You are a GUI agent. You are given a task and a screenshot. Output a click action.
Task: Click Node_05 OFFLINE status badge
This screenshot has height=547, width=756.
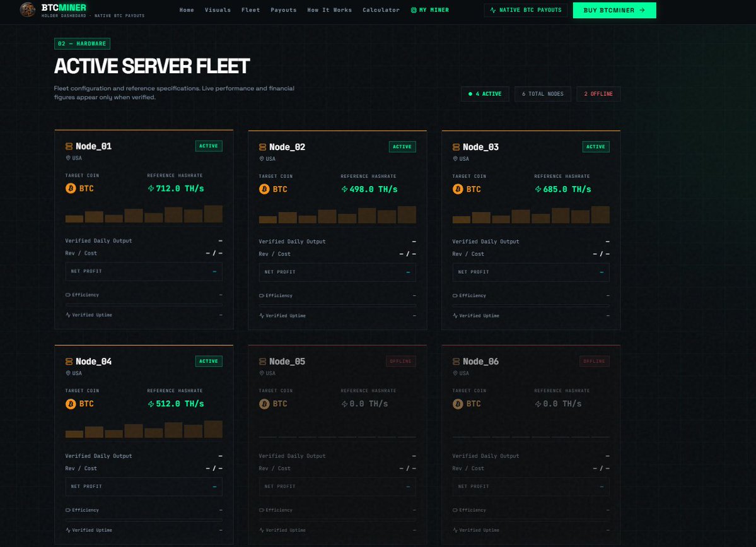pyautogui.click(x=400, y=362)
